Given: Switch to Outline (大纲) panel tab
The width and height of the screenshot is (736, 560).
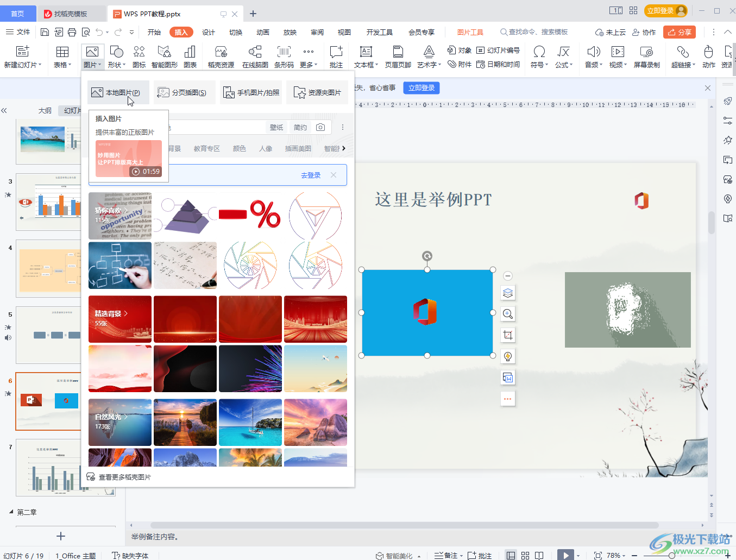Looking at the screenshot, I should coord(45,110).
